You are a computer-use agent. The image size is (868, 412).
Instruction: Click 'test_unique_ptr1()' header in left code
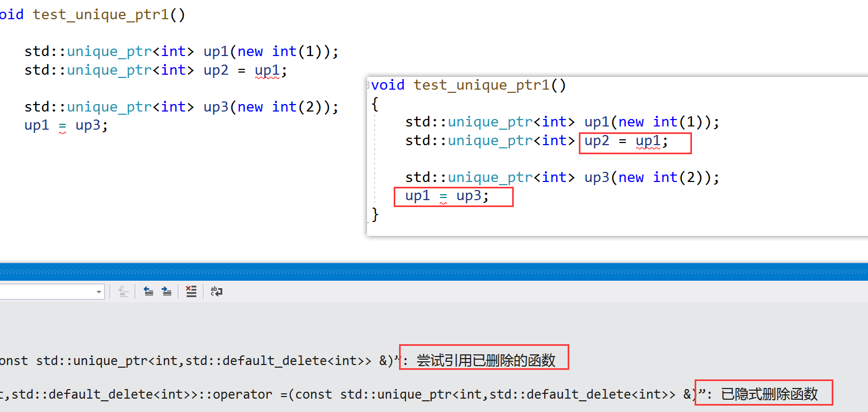(109, 15)
